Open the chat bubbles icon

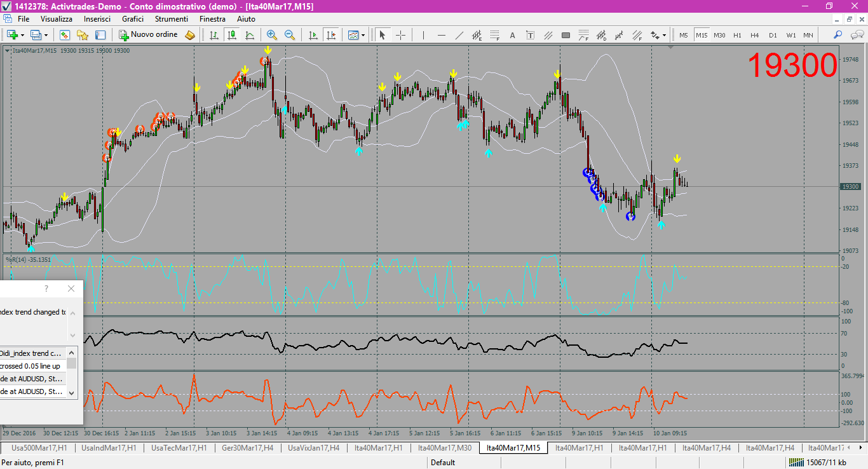click(x=856, y=35)
